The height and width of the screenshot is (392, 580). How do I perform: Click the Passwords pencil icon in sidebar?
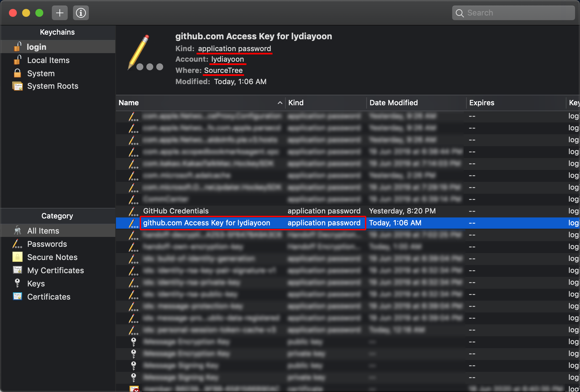pos(17,244)
